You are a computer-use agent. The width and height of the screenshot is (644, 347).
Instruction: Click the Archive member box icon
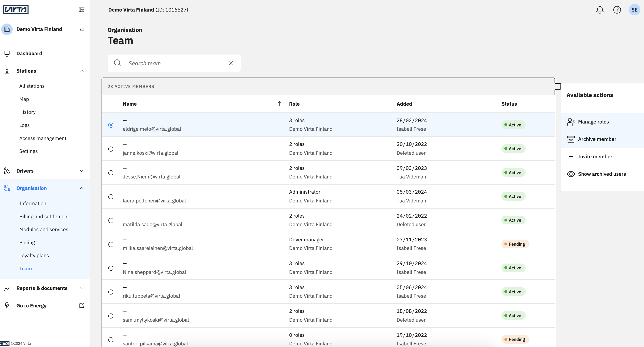click(571, 139)
